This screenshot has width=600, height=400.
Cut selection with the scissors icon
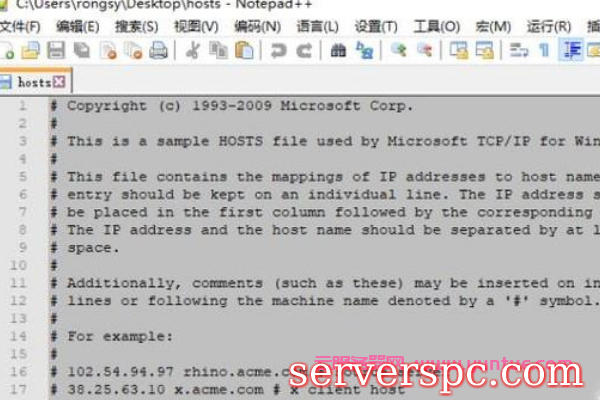tap(192, 51)
